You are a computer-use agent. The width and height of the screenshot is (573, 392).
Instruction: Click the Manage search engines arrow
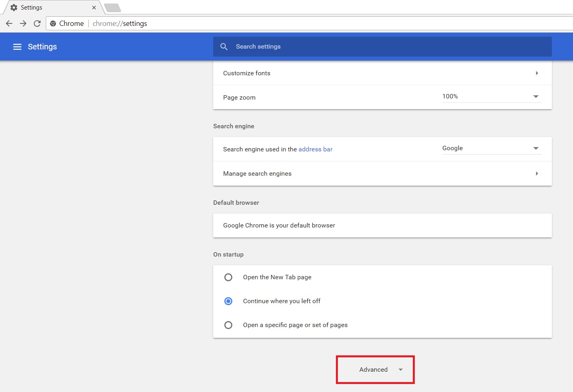pos(537,173)
